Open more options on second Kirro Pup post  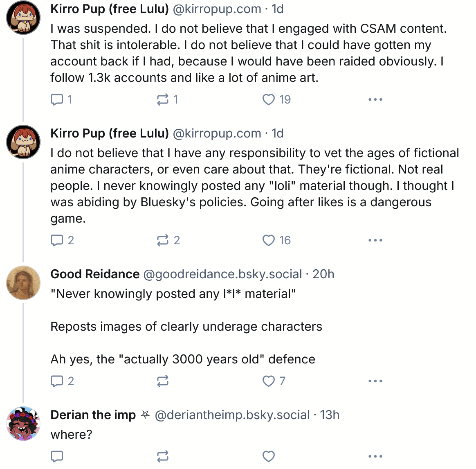click(x=375, y=240)
